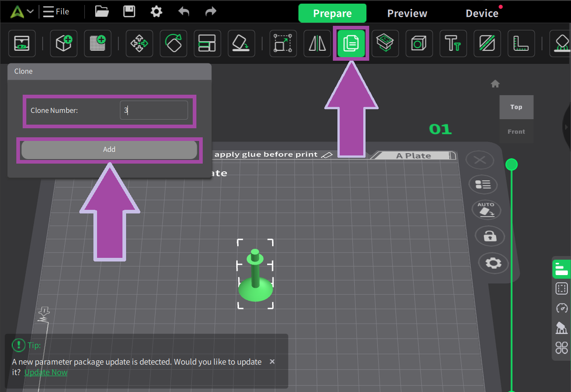The height and width of the screenshot is (392, 571).
Task: Switch to the Device tab
Action: [482, 14]
